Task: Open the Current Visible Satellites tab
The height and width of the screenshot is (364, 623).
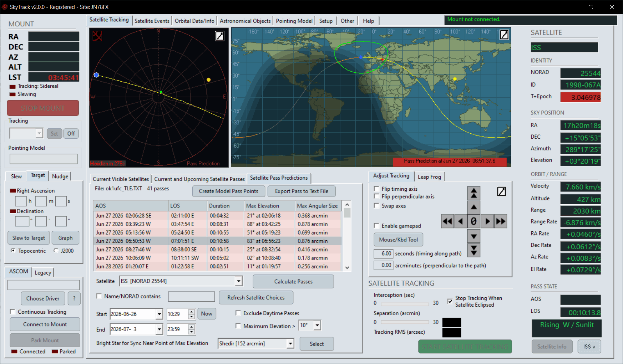Action: click(121, 179)
